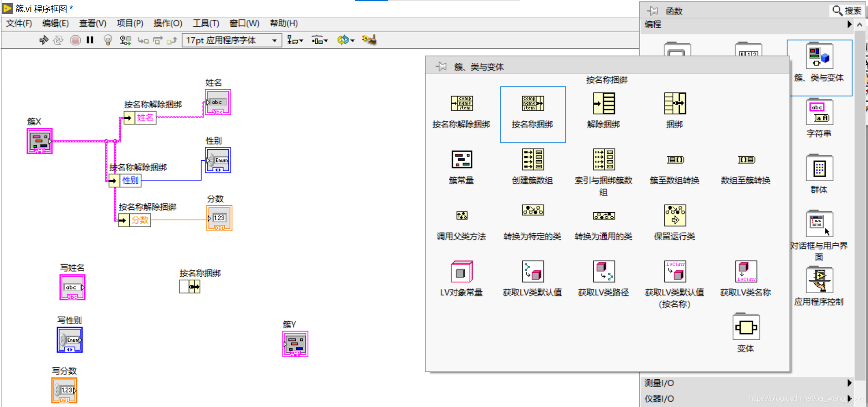Select 转换为特定的类 icon
The height and width of the screenshot is (407, 868).
click(x=533, y=210)
